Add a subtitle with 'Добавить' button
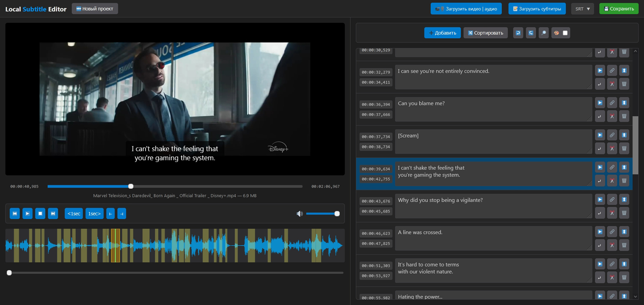Viewport: 644px width, 305px height. coord(443,33)
